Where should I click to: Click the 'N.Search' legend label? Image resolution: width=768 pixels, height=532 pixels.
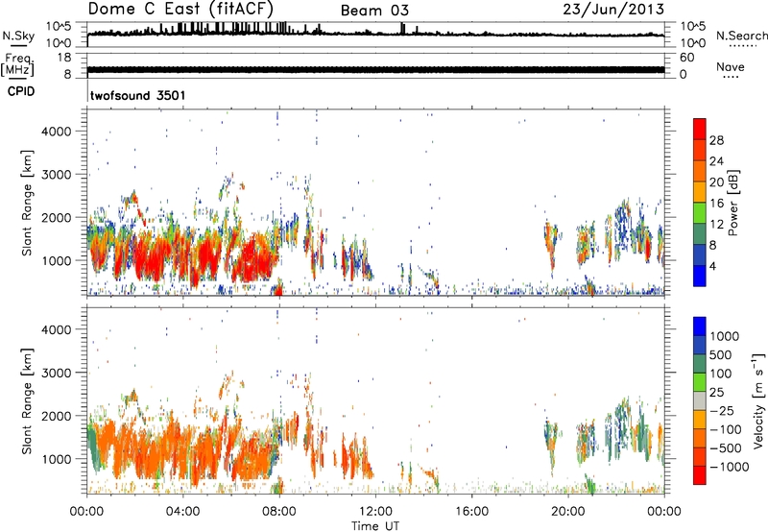coord(742,36)
